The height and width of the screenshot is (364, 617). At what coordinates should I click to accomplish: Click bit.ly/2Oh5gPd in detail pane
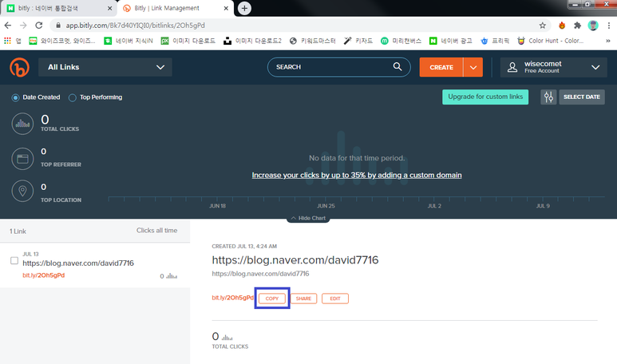click(x=232, y=298)
